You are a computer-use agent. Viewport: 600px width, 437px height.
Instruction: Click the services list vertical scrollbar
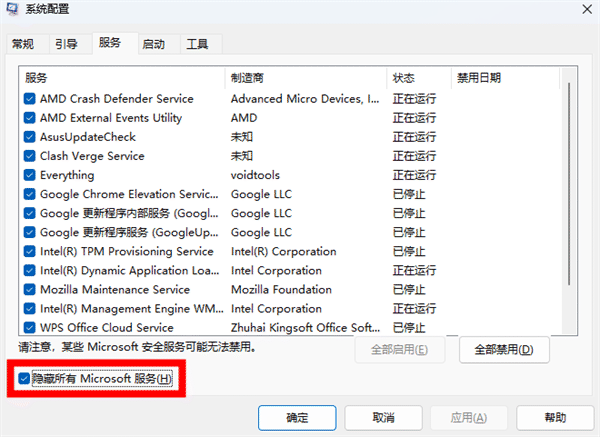(569, 184)
